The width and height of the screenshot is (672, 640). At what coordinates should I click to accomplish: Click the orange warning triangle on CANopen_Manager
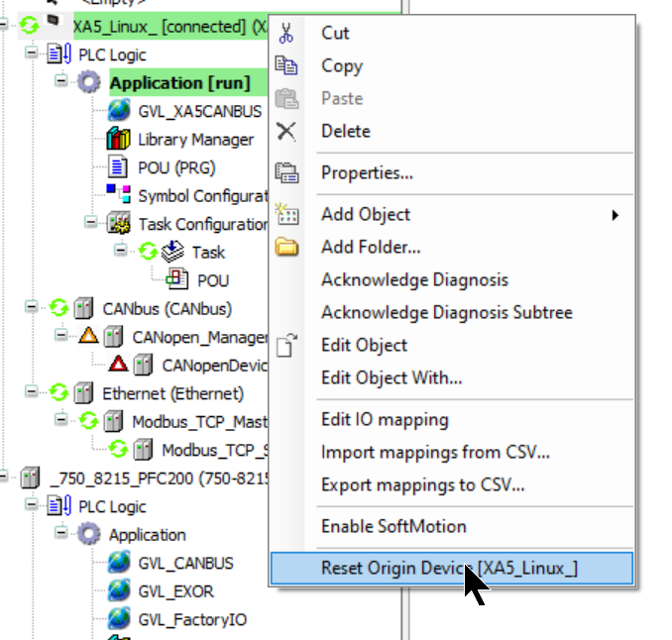click(x=89, y=336)
